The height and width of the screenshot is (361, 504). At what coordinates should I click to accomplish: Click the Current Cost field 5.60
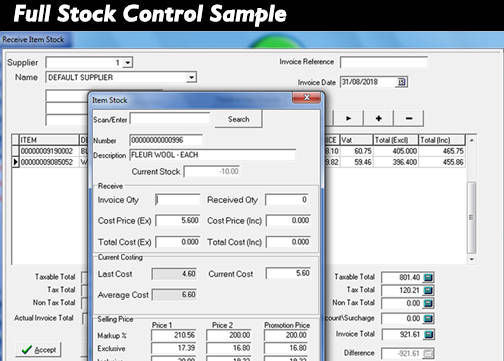(288, 273)
